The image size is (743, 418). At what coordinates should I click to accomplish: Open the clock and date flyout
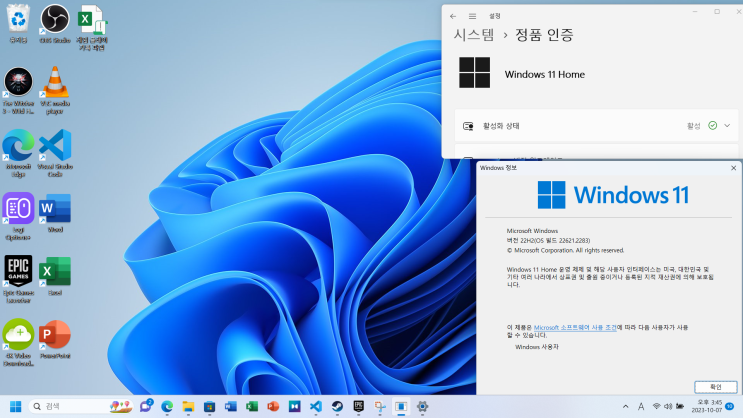pyautogui.click(x=707, y=407)
